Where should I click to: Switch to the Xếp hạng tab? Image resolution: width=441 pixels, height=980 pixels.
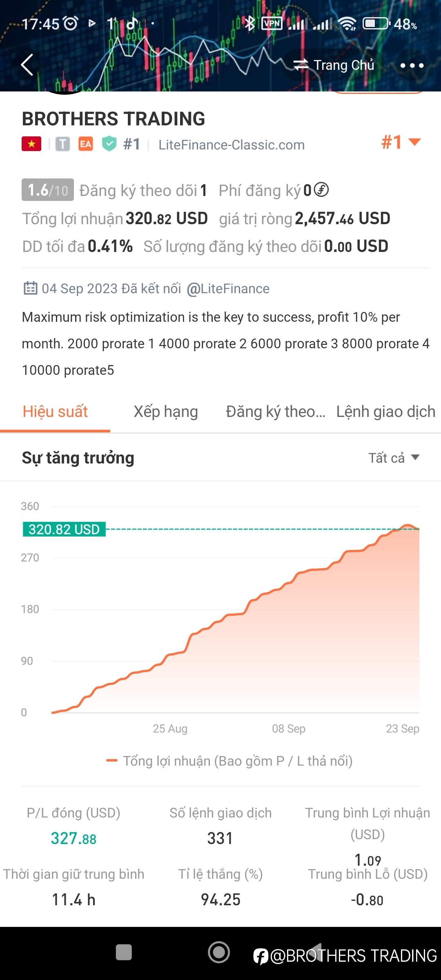click(166, 412)
